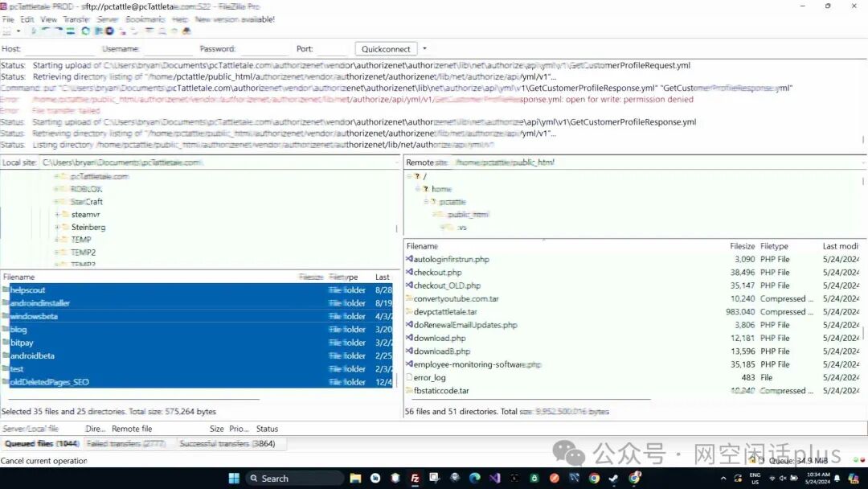Sort local list by Filename column header
This screenshot has height=489, width=868.
[x=18, y=277]
